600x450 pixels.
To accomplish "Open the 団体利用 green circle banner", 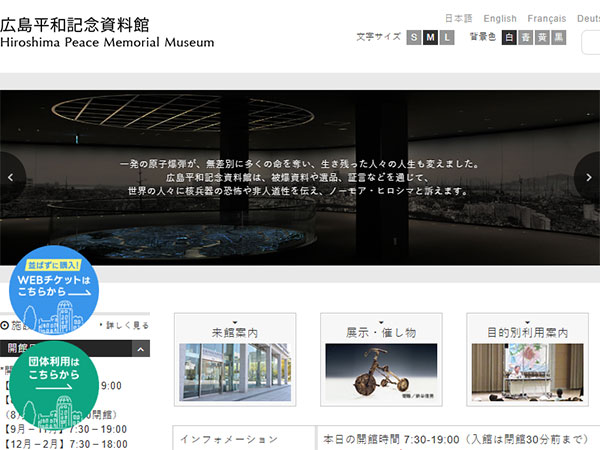I will pyautogui.click(x=54, y=386).
